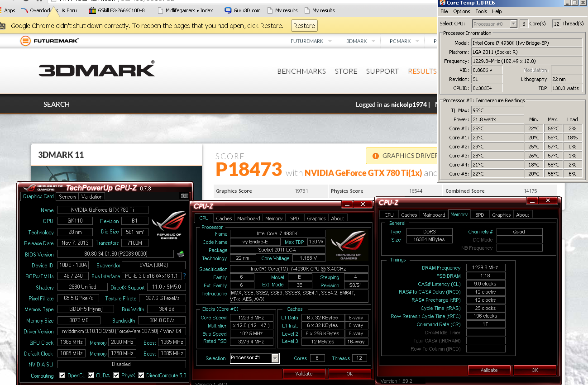Toggle the OpenCL checkbox
Viewport: 588px width, 385px height.
63,375
